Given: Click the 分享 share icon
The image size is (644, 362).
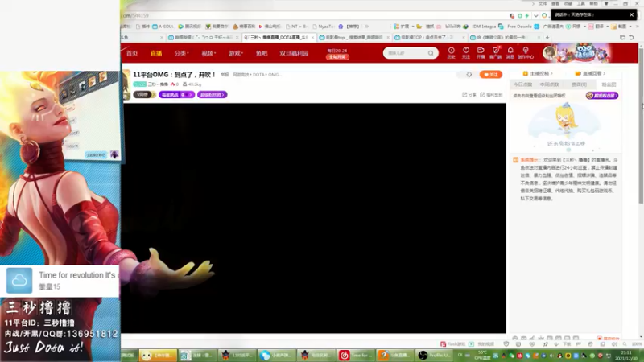Looking at the screenshot, I should tap(469, 94).
